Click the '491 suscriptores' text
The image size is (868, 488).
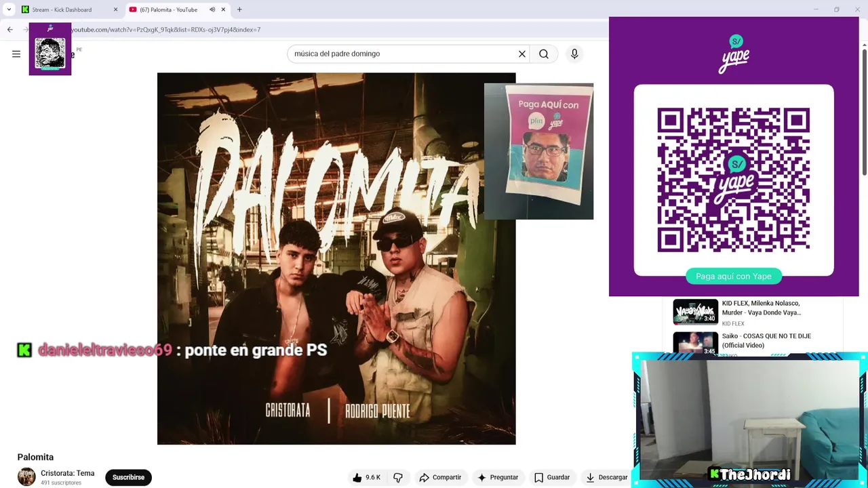[x=61, y=483]
